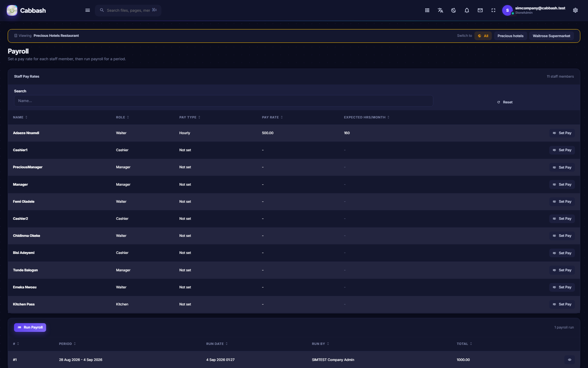Set Pay for Emeka Nwosu
588x368 pixels.
point(562,287)
